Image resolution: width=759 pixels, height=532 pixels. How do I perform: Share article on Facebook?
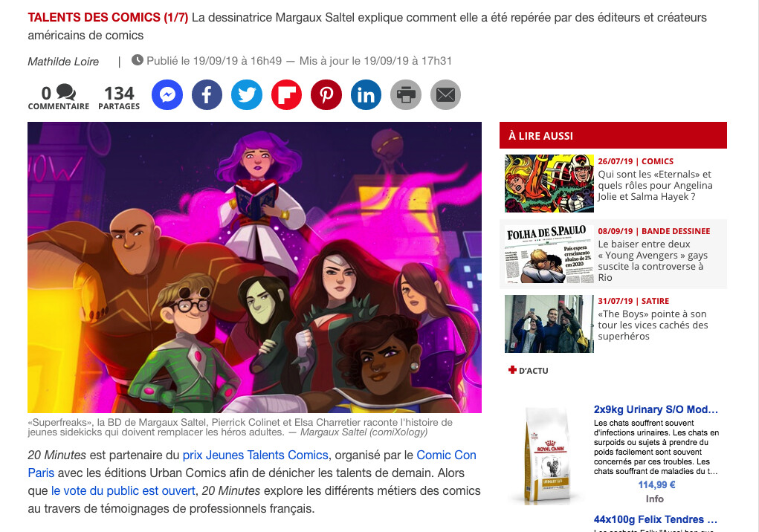click(207, 94)
